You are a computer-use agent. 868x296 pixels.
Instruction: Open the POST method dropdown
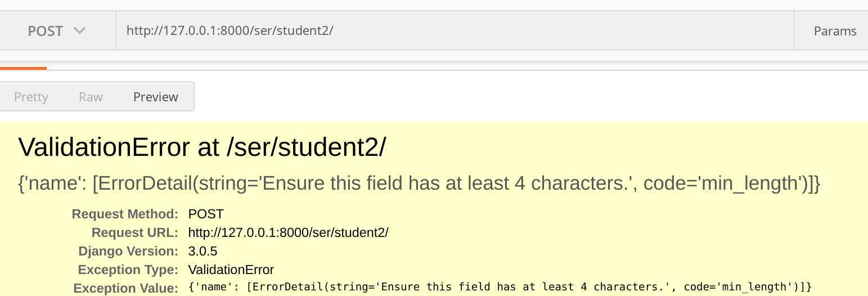pyautogui.click(x=57, y=31)
